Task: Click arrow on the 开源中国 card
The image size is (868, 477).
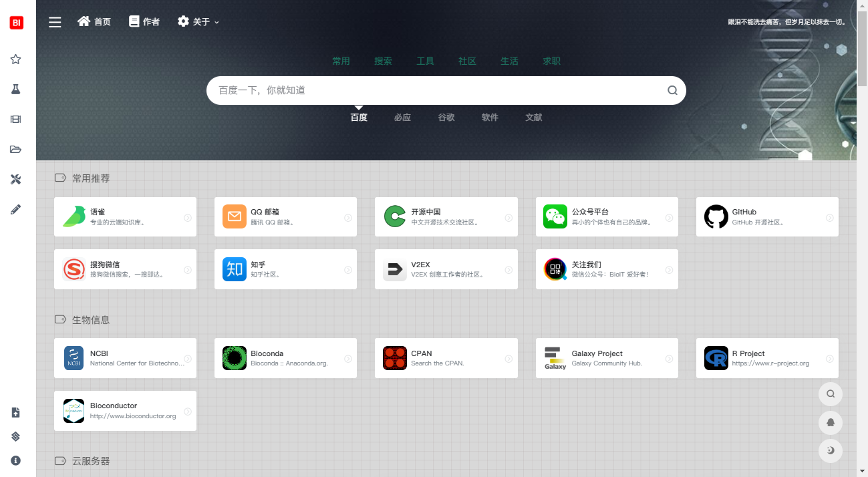Action: pos(509,218)
